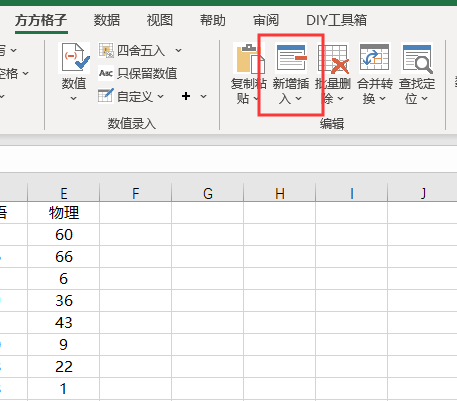Open the 审阅 ribbon tab
Screen dimensions: 457x401
266,20
